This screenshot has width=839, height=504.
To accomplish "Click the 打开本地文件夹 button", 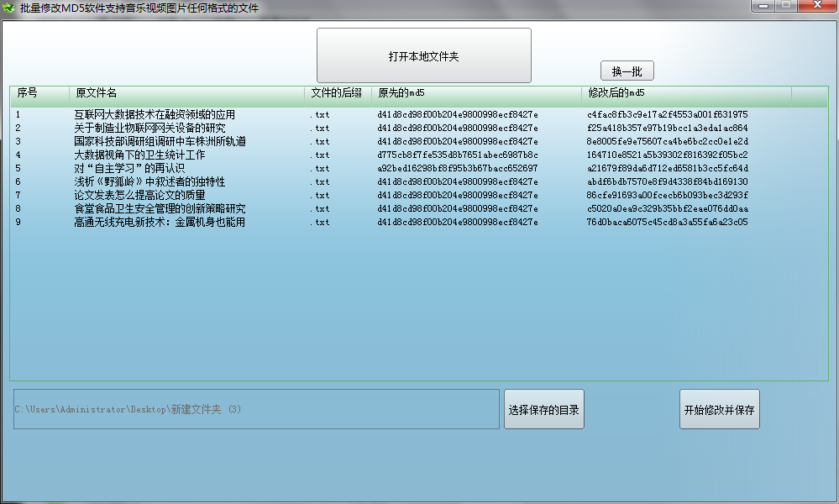I will (x=423, y=56).
